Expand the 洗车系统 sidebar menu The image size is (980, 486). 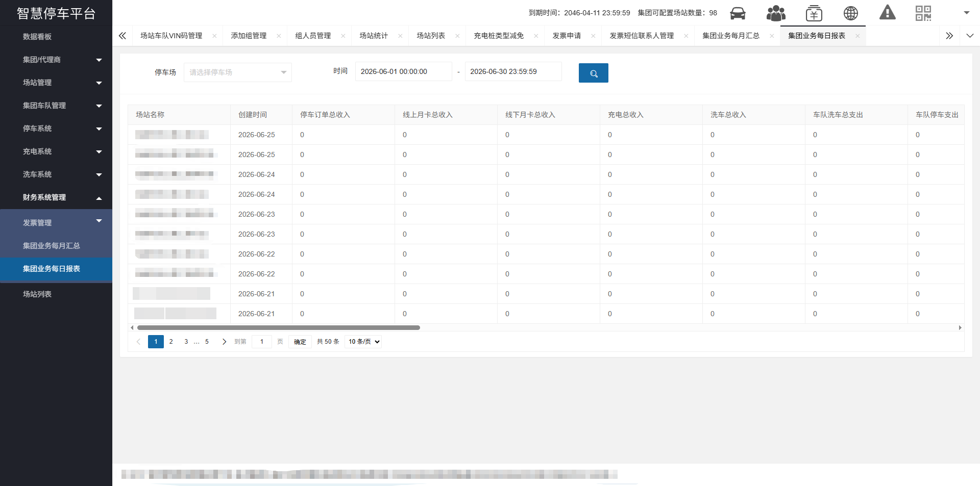[x=56, y=174]
